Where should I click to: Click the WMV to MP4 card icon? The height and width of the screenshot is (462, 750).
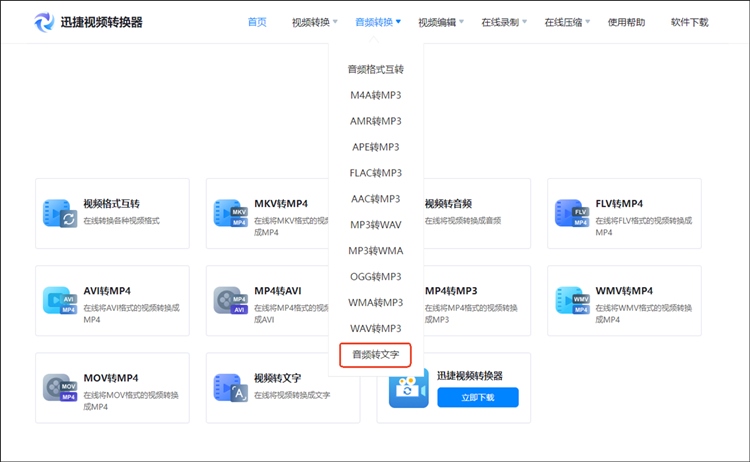click(x=572, y=300)
